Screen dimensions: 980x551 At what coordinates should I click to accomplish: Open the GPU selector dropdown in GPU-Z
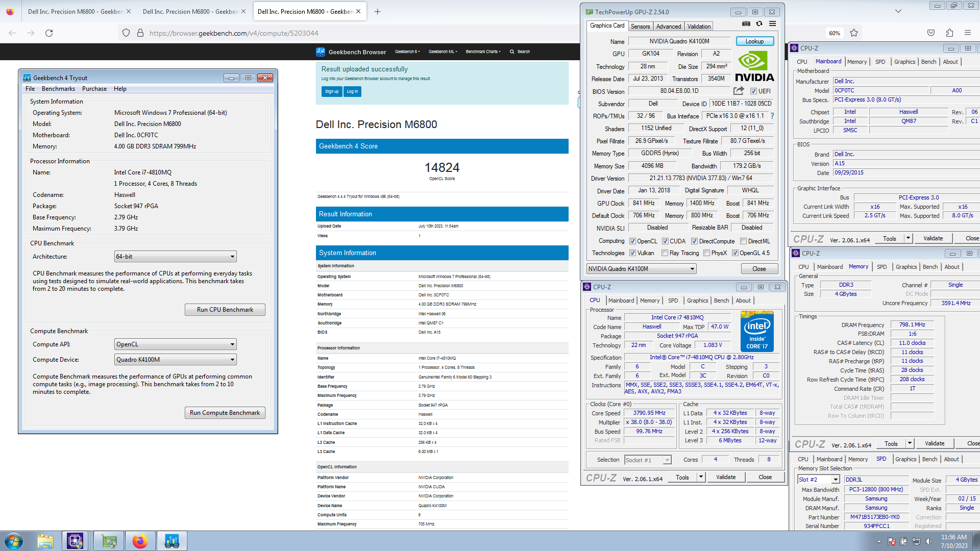[x=641, y=269]
